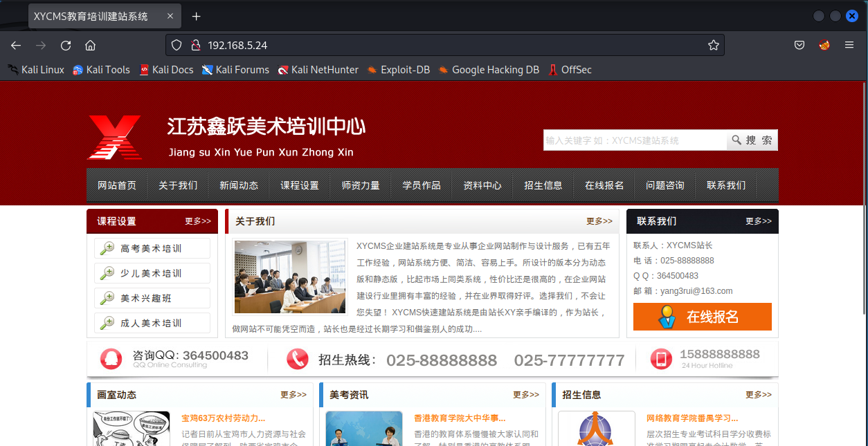This screenshot has width=868, height=446.
Task: Click 更多>> in 招生信息 section
Action: tap(759, 395)
